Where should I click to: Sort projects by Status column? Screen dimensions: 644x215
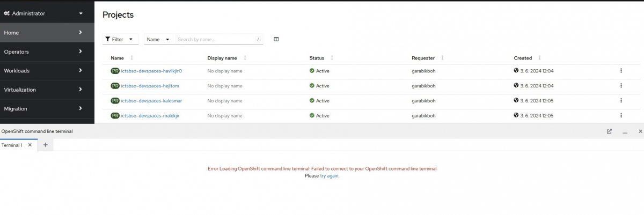(317, 58)
